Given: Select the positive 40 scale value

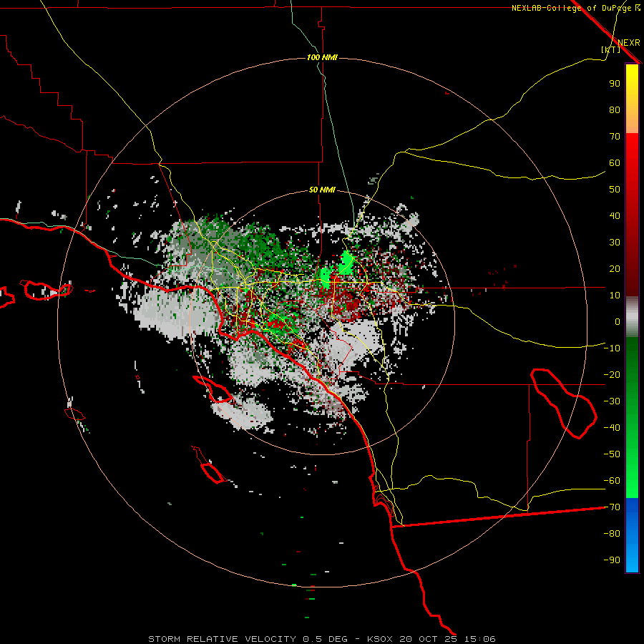Looking at the screenshot, I should point(615,216).
